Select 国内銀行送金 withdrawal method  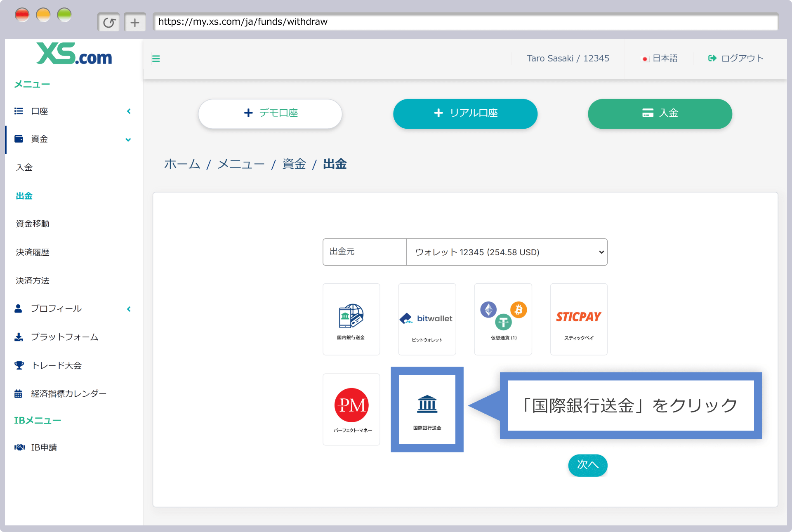[x=351, y=319]
